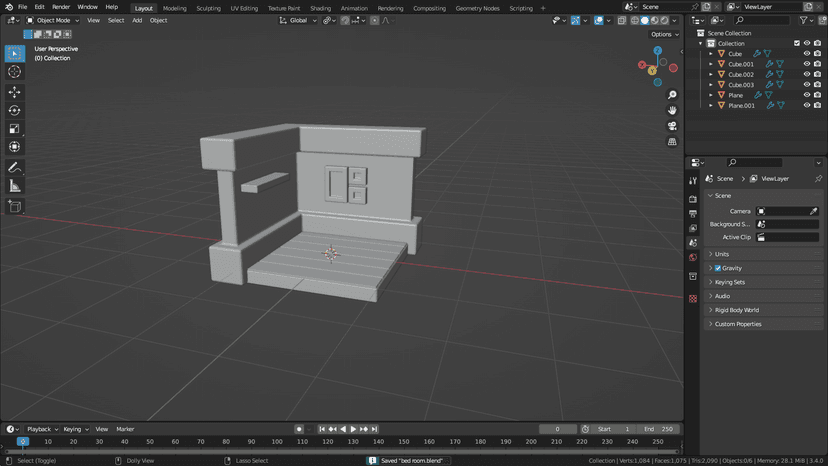The height and width of the screenshot is (466, 828).
Task: Open the File menu
Action: (22, 7)
